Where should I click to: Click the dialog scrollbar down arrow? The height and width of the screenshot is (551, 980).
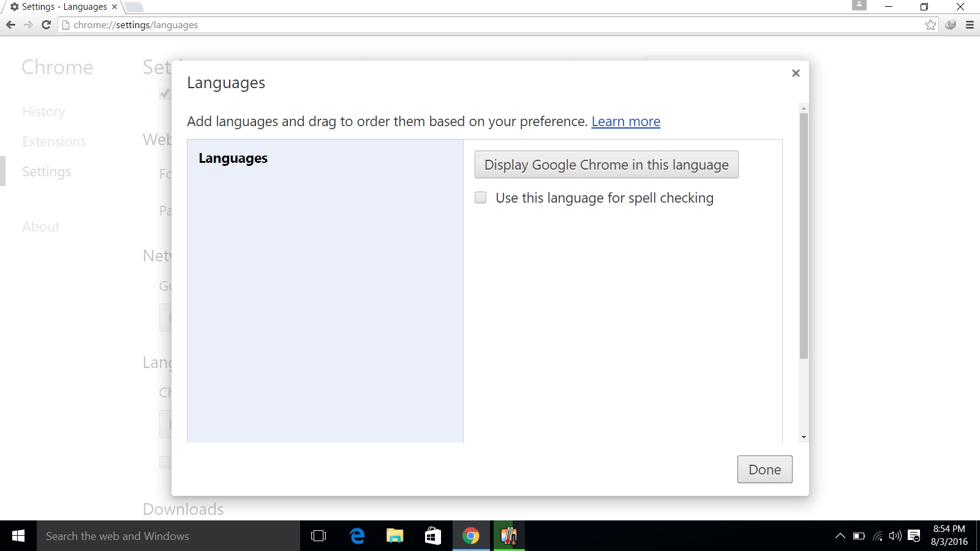(x=804, y=437)
